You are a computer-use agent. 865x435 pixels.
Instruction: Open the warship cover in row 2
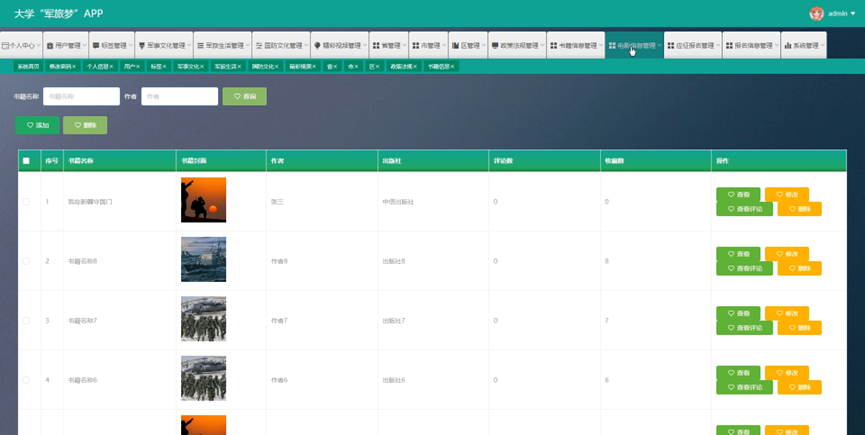[x=204, y=259]
